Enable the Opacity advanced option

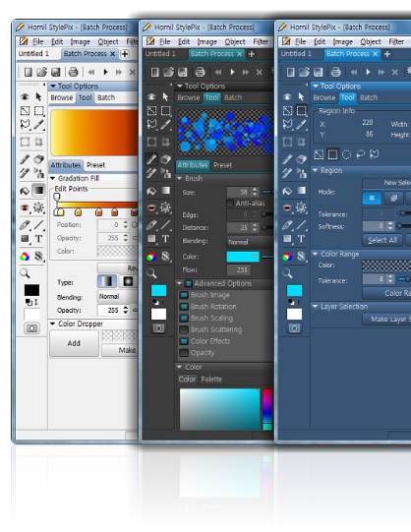point(184,352)
